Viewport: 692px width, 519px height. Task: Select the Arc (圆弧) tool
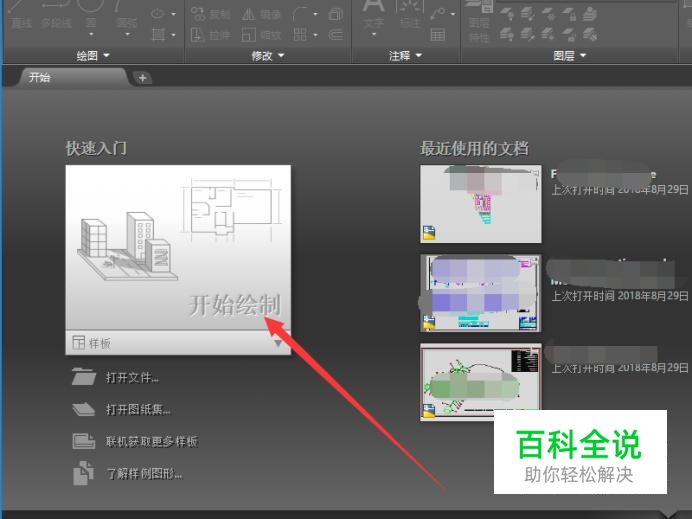click(x=127, y=13)
